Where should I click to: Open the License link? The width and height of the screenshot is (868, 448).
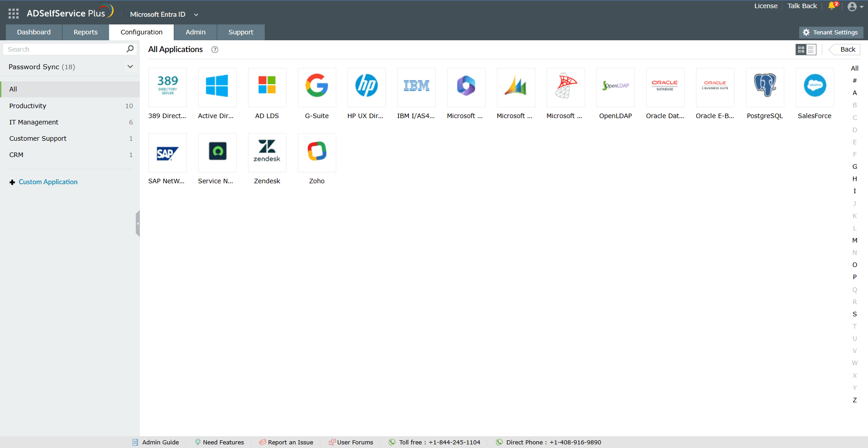click(766, 6)
